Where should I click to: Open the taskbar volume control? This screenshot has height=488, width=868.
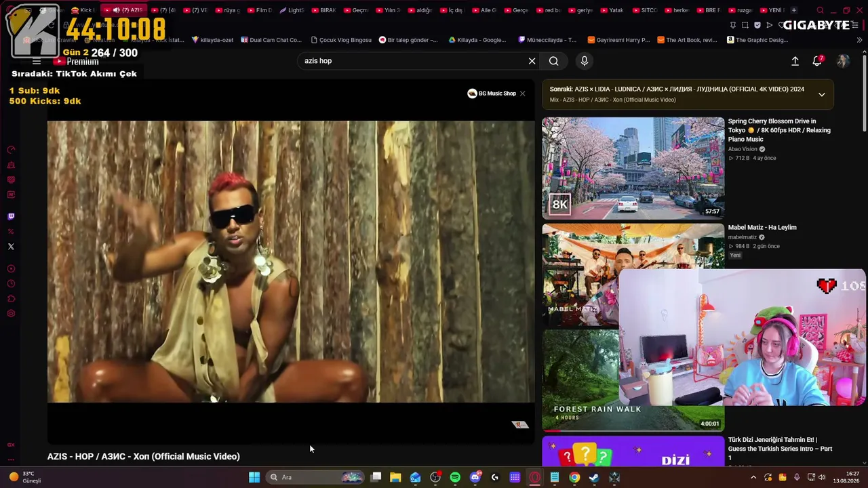click(822, 478)
